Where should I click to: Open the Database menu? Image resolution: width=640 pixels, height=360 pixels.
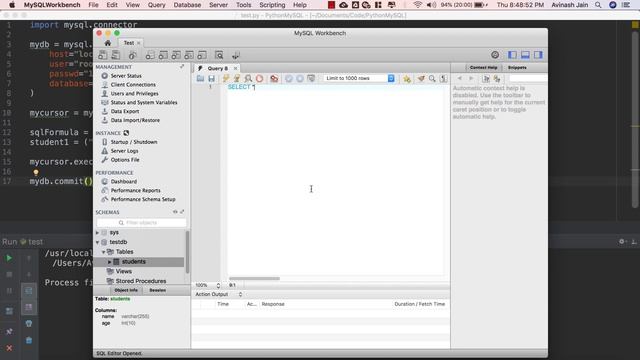[x=187, y=5]
